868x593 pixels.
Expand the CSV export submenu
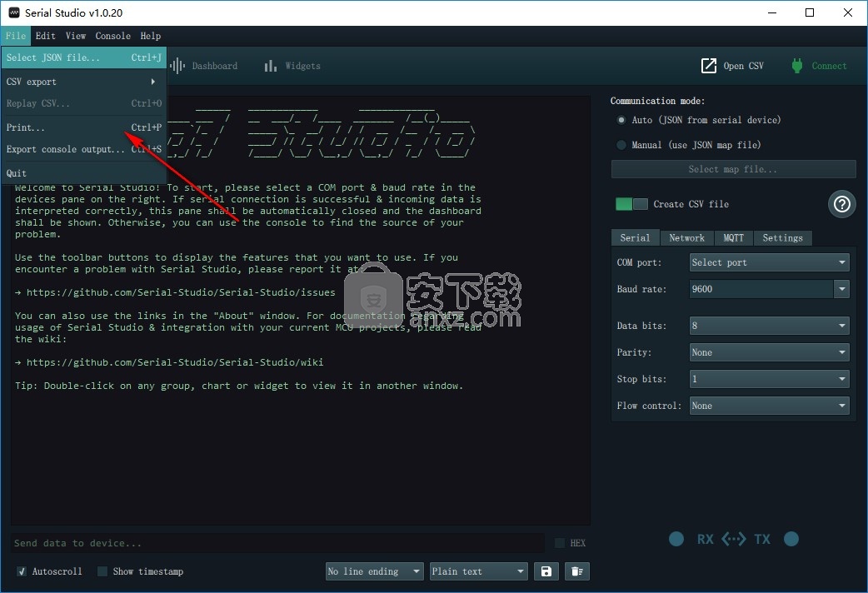(x=83, y=82)
